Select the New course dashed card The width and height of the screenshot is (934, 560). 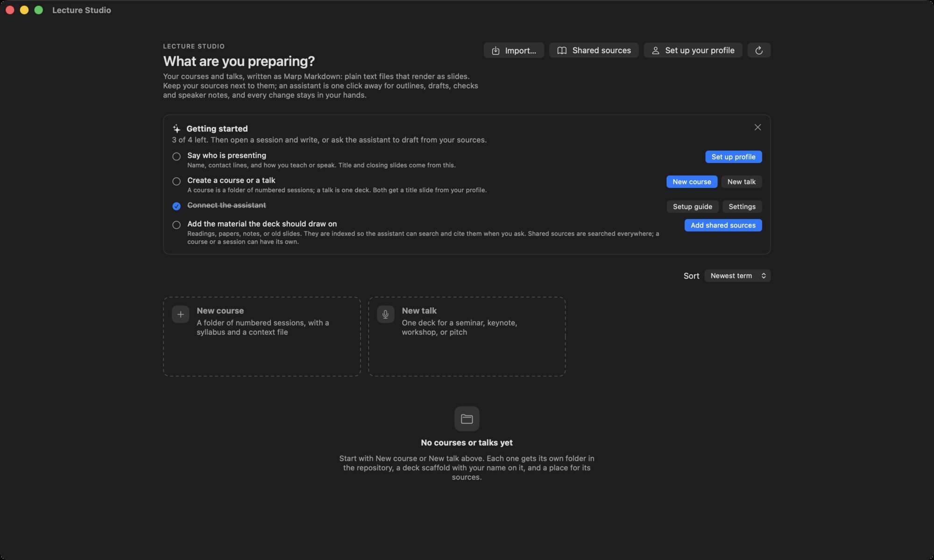click(262, 336)
